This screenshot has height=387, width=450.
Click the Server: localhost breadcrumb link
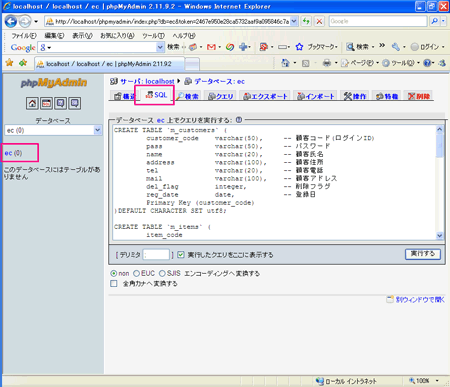point(147,81)
